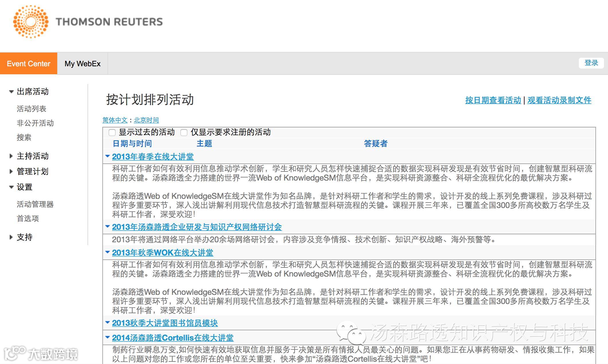The image size is (608, 364).
Task: Open 按日期查看活动 link
Action: coord(493,100)
